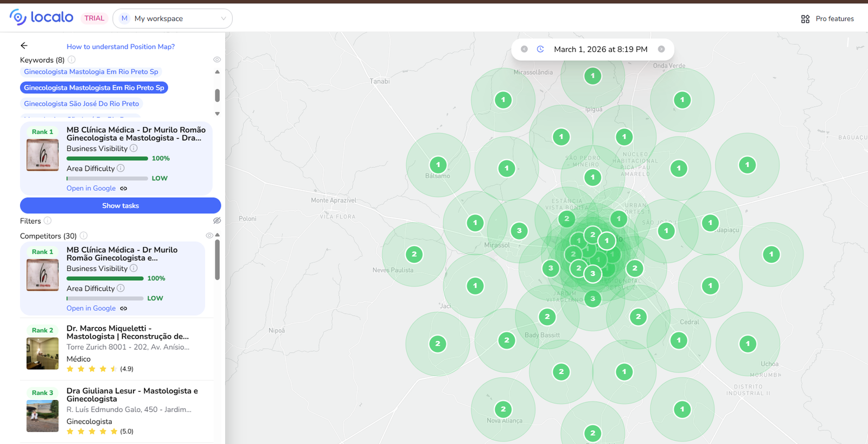Click Competitors info icon
Screen dimensions: 868x444
[x=84, y=236]
